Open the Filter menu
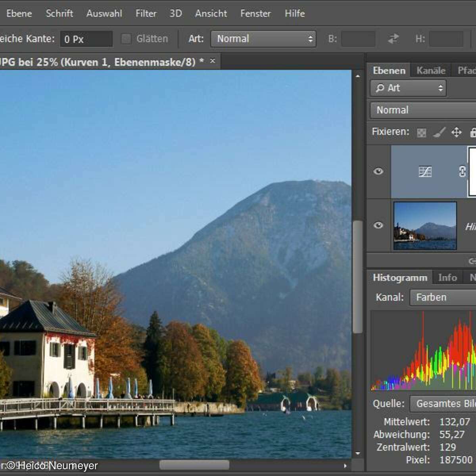Viewport: 476px width, 476px height. click(x=146, y=13)
